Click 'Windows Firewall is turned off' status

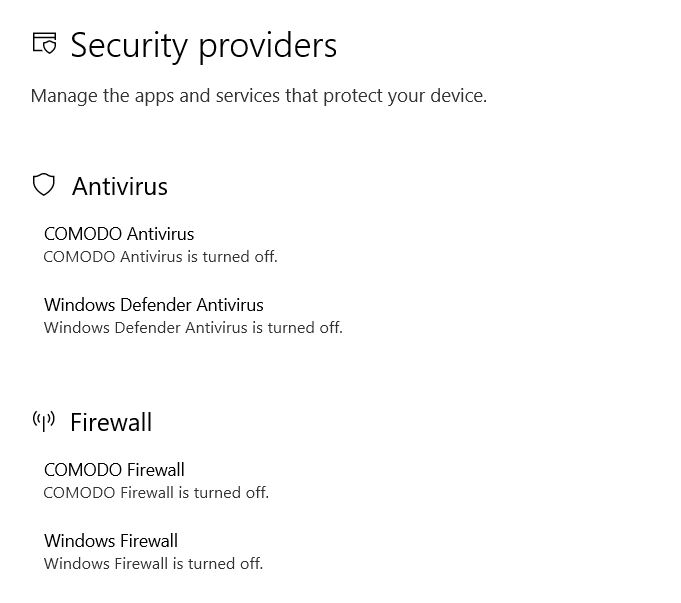point(153,563)
